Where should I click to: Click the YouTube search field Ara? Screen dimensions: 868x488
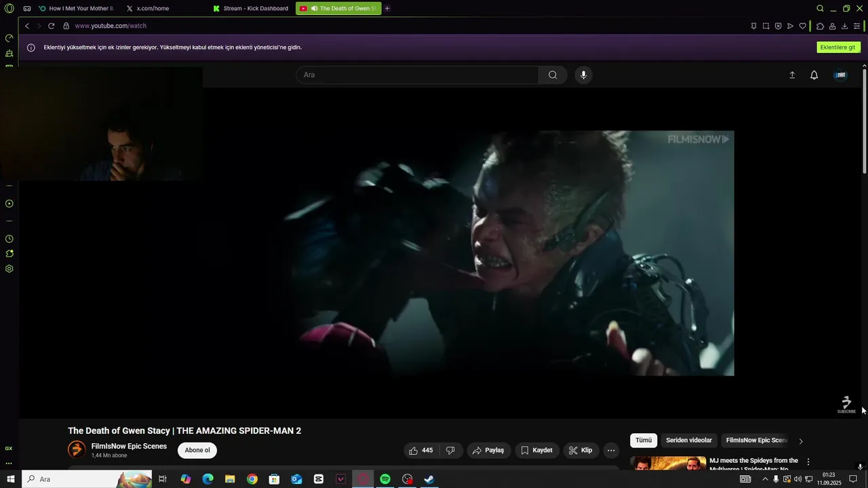tap(418, 75)
